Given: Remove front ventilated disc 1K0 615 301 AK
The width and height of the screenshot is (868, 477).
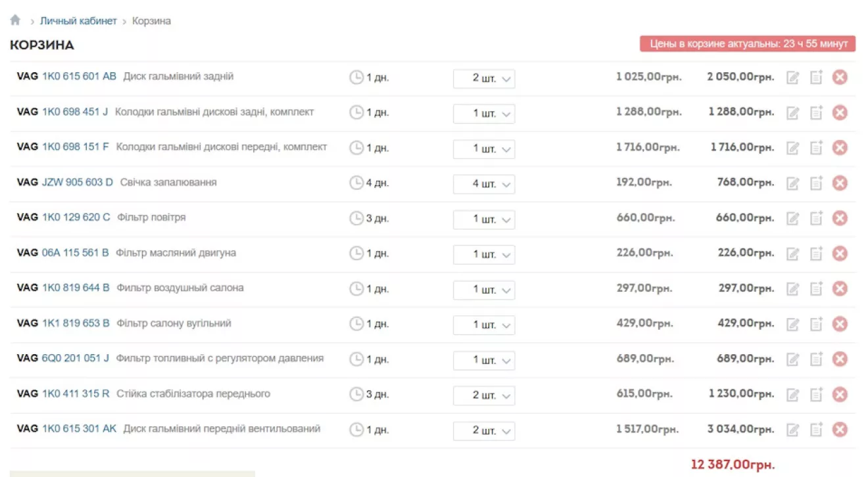Looking at the screenshot, I should click(x=840, y=430).
